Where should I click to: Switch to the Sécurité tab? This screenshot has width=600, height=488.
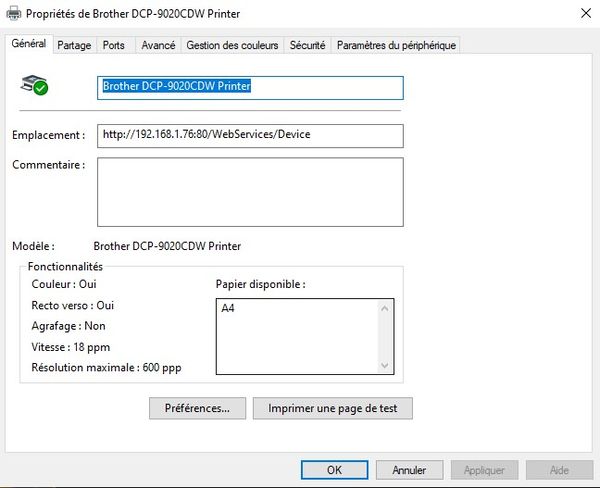[307, 46]
